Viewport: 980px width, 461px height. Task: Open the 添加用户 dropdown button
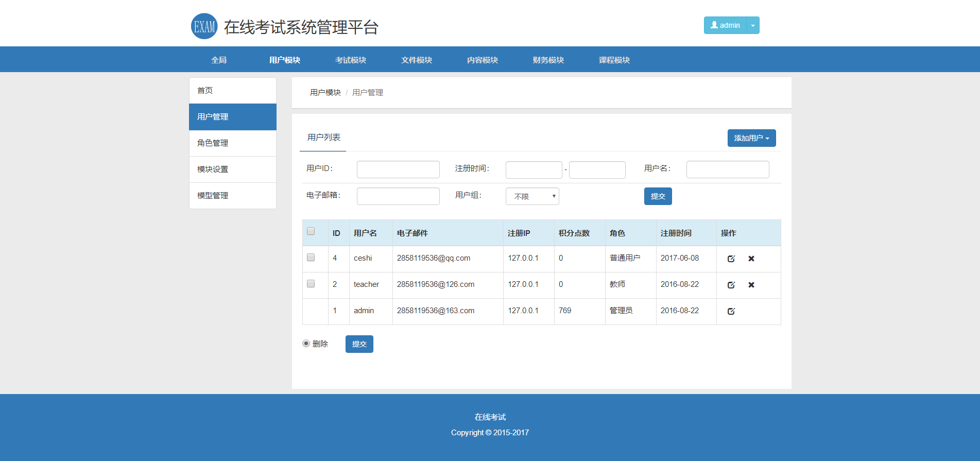751,138
